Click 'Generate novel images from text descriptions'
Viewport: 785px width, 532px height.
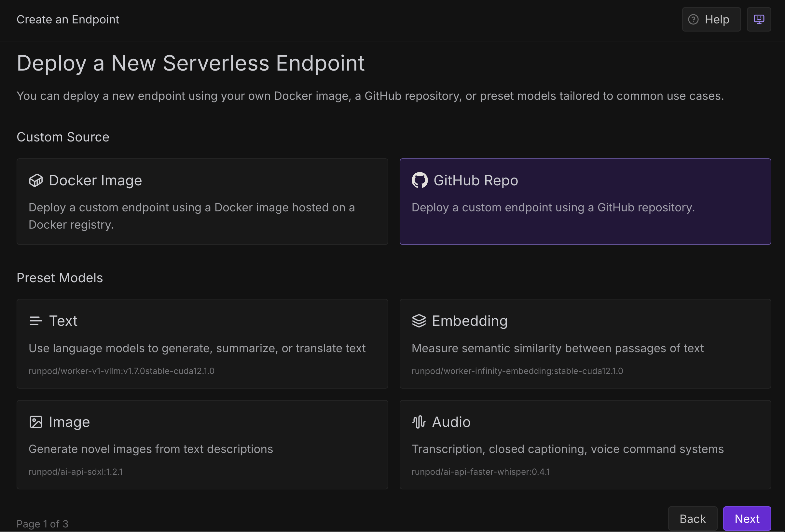click(x=151, y=449)
